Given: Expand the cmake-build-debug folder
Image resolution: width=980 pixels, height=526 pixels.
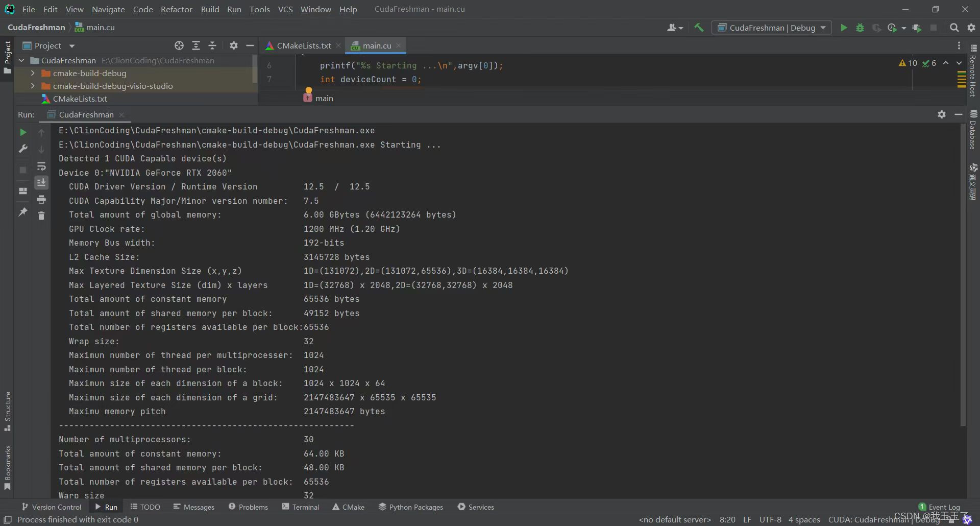Looking at the screenshot, I should pyautogui.click(x=33, y=73).
